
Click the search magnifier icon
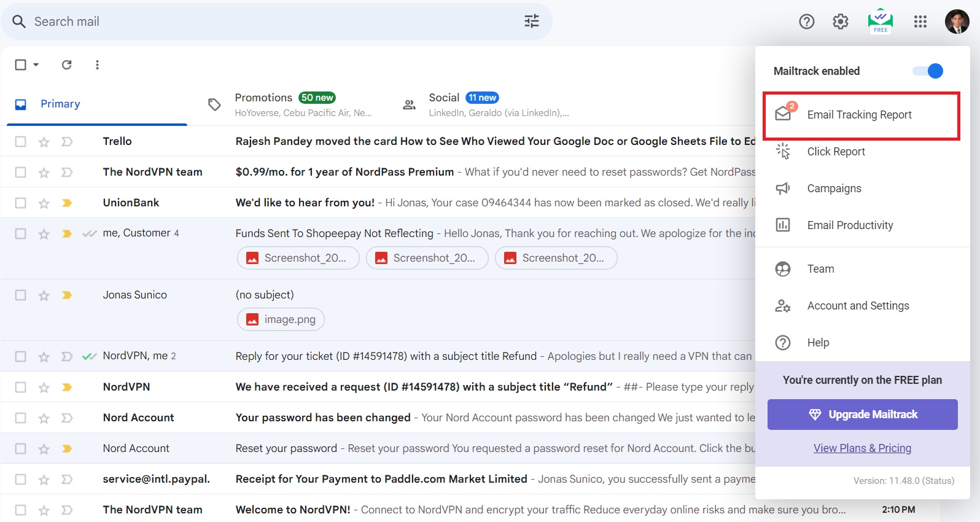click(19, 21)
